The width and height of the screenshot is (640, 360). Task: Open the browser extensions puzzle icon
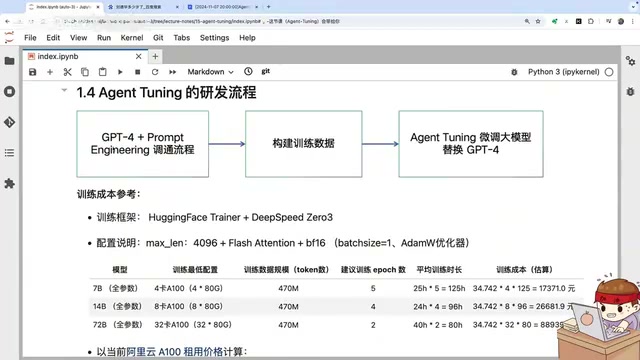coord(591,21)
